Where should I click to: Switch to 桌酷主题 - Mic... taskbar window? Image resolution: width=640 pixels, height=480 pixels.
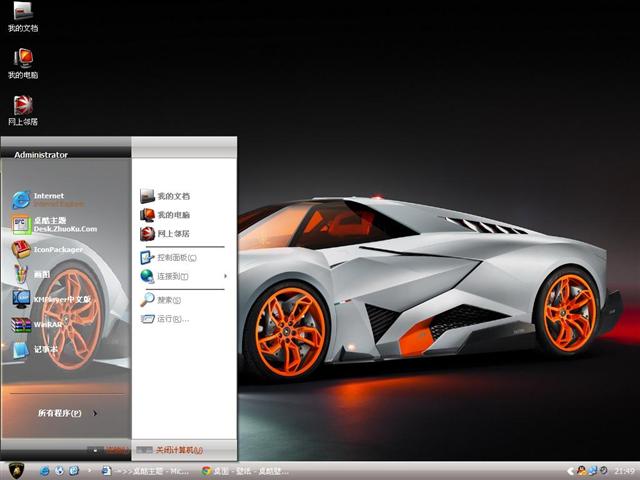(146, 471)
